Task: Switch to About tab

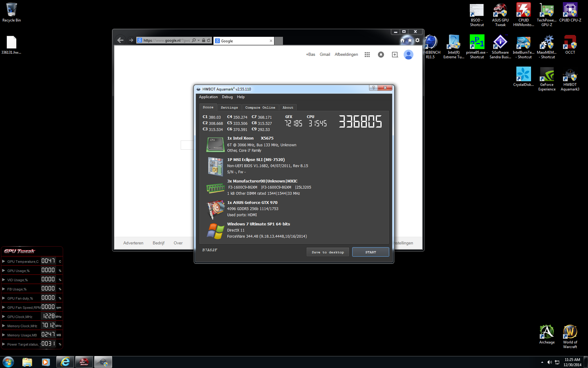Action: click(288, 108)
